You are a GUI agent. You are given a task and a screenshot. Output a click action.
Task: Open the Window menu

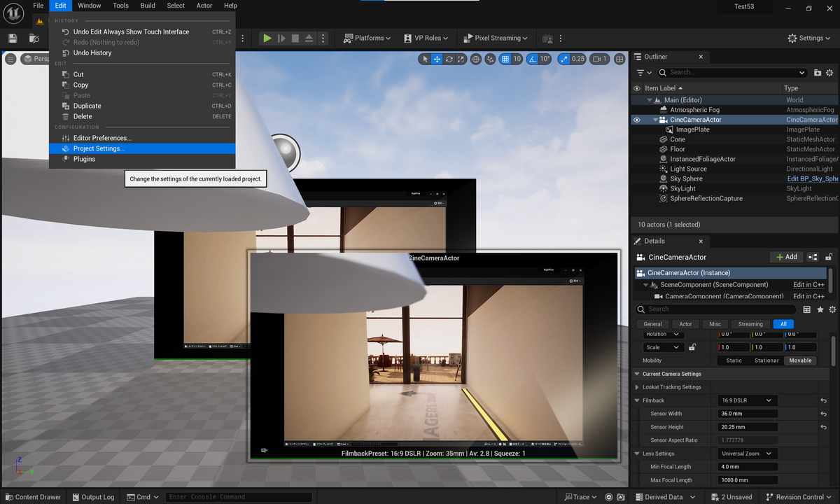coord(90,6)
